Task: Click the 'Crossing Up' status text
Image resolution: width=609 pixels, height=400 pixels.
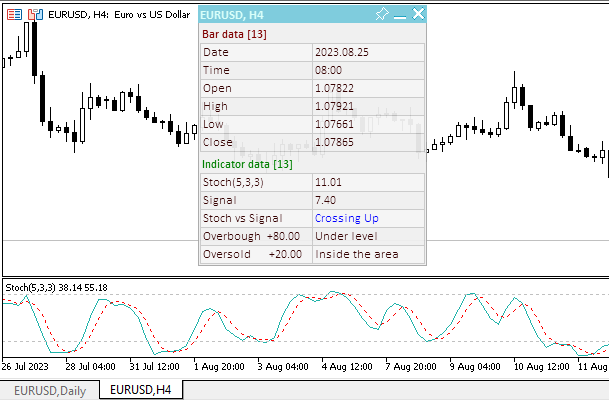Action: point(346,218)
